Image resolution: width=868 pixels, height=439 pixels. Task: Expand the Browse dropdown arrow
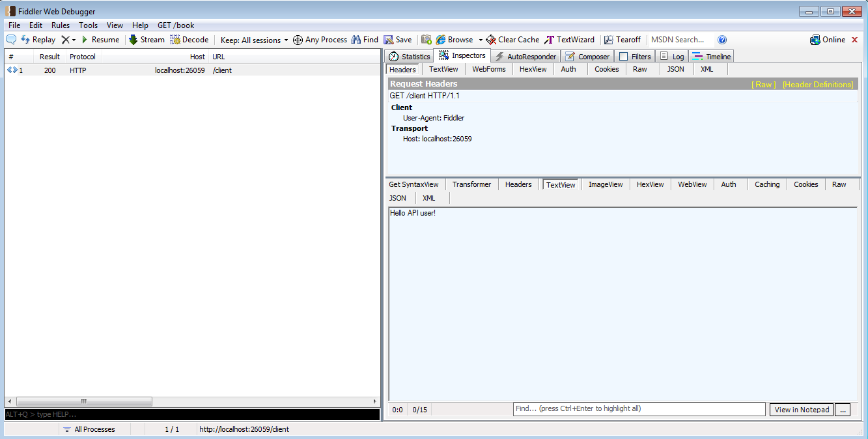(481, 40)
